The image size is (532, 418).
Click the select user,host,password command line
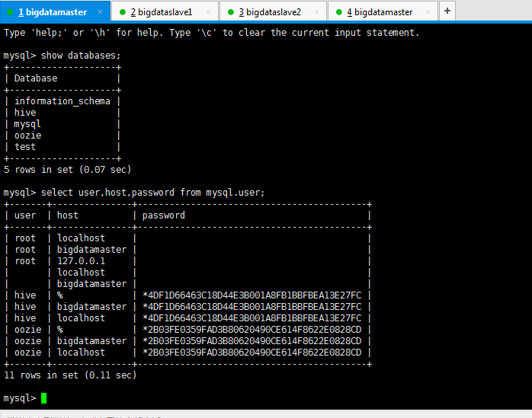tap(152, 193)
